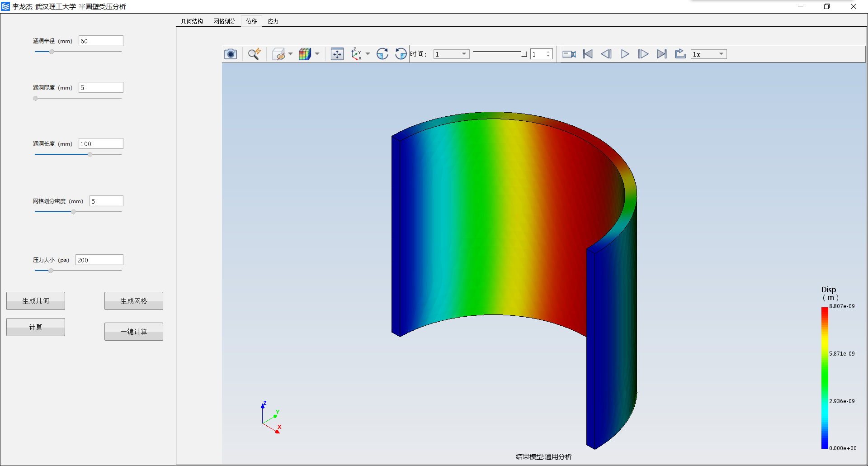Rotate the view clockwise

382,54
